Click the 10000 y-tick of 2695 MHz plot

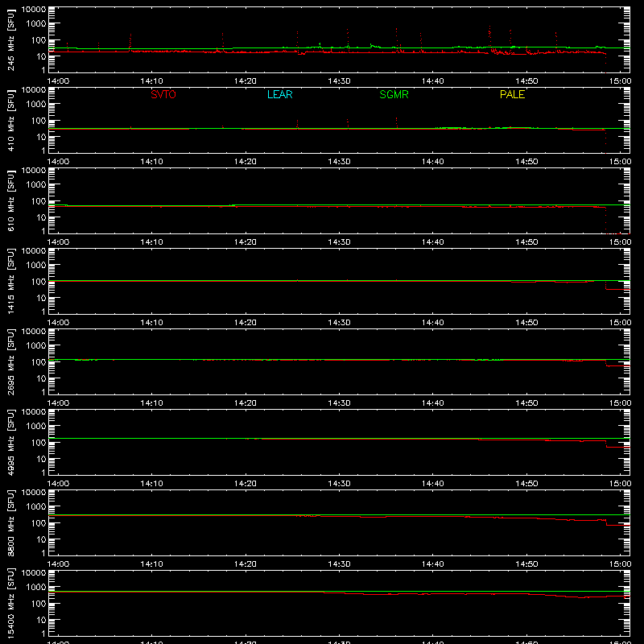34,332
